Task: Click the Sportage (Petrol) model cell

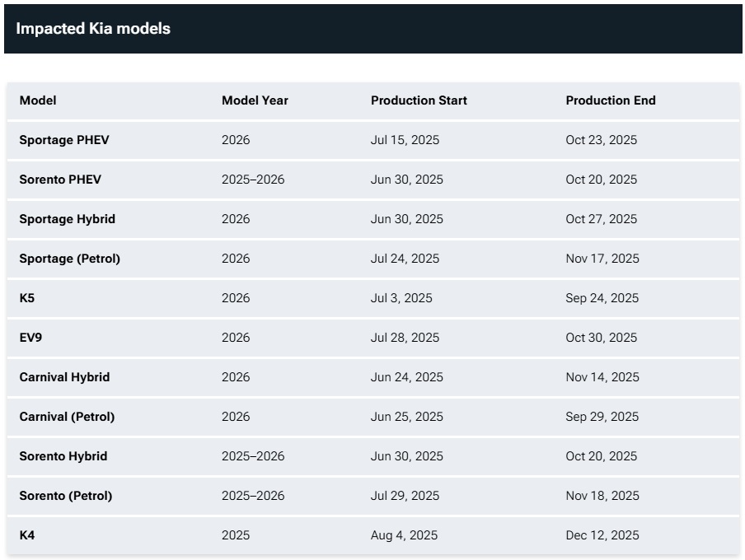Action: tap(69, 259)
